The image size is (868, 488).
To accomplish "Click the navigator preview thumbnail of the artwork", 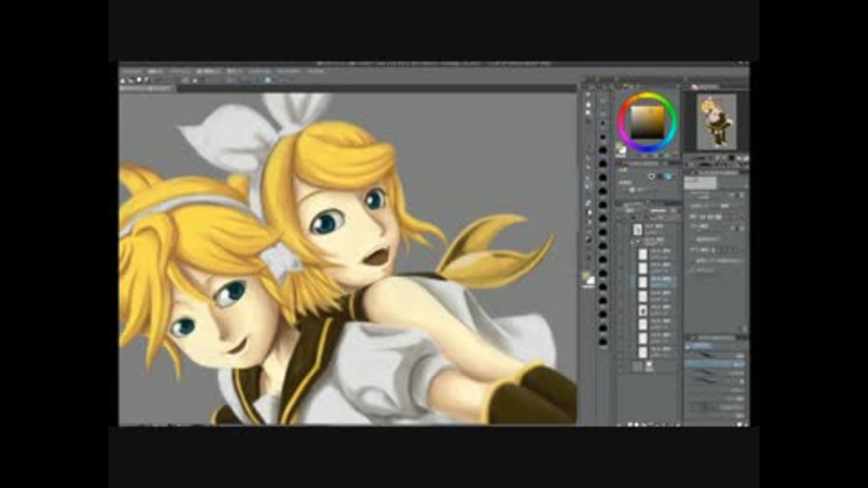I will [x=716, y=122].
